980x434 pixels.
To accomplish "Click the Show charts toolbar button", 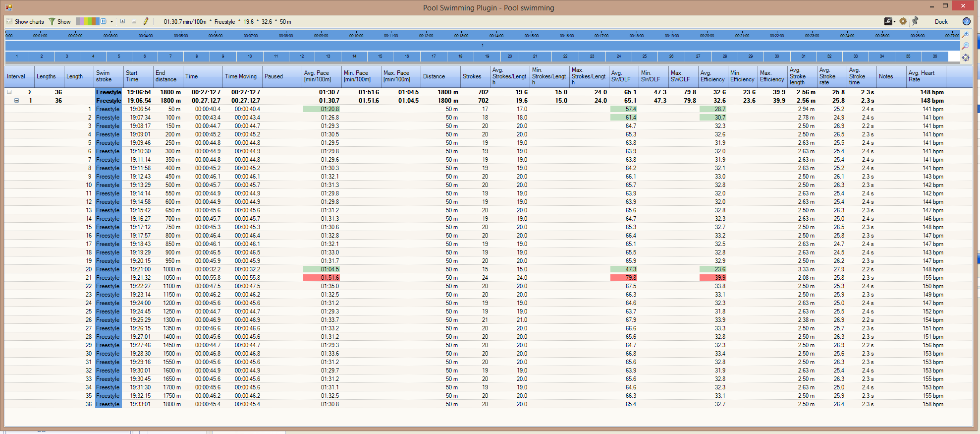I will tap(25, 22).
